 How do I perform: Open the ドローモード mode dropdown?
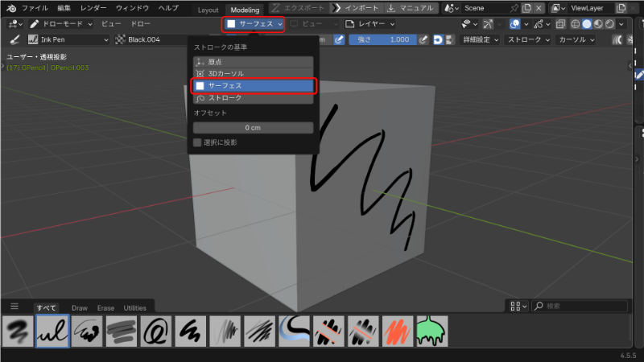[58, 24]
